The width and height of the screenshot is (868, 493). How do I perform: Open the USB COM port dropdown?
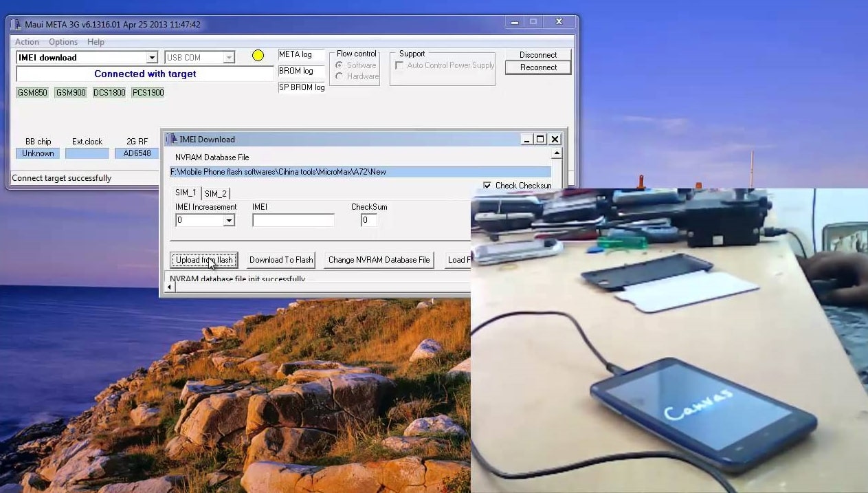(230, 58)
